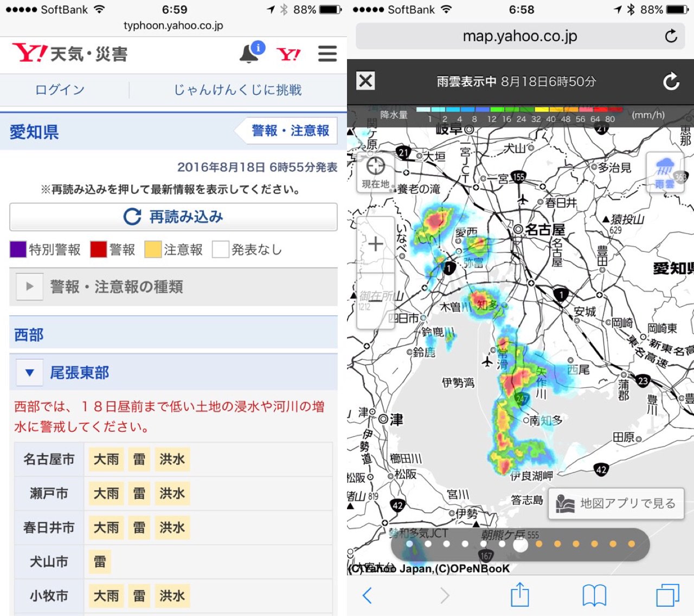
Task: Tap the 津 city label on map
Action: pos(397,420)
